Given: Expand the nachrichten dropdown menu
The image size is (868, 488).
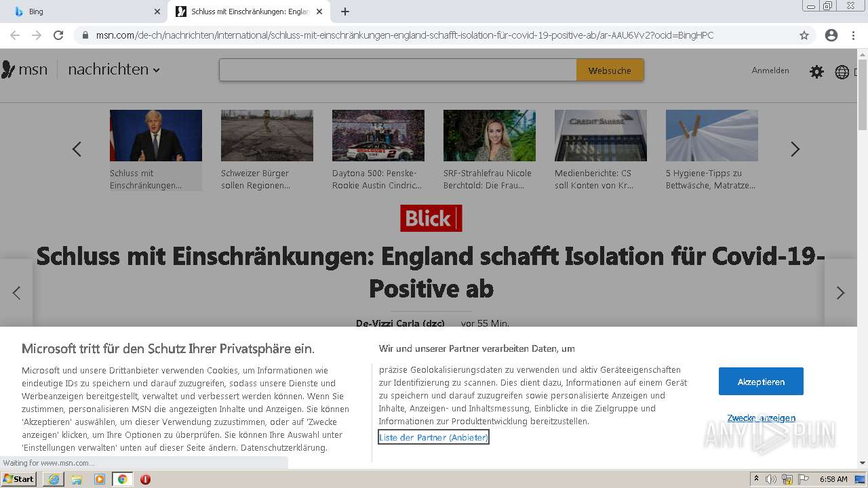Looking at the screenshot, I should [114, 69].
